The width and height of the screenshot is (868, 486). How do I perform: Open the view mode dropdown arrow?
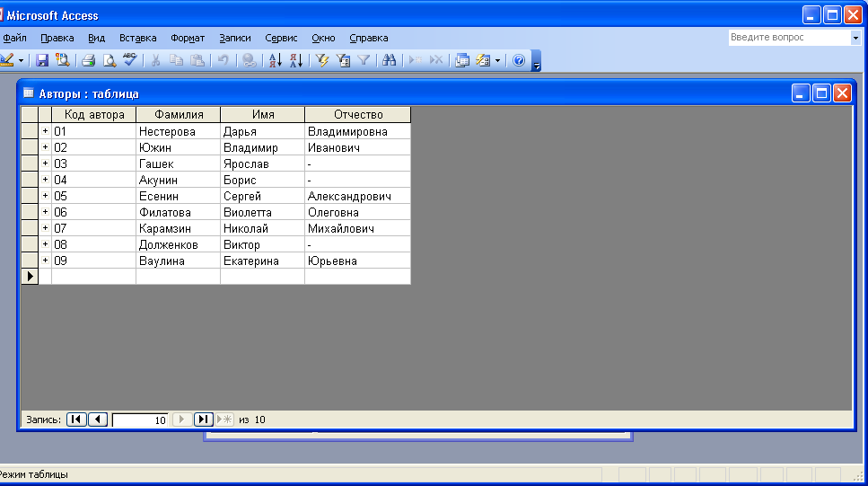(21, 60)
